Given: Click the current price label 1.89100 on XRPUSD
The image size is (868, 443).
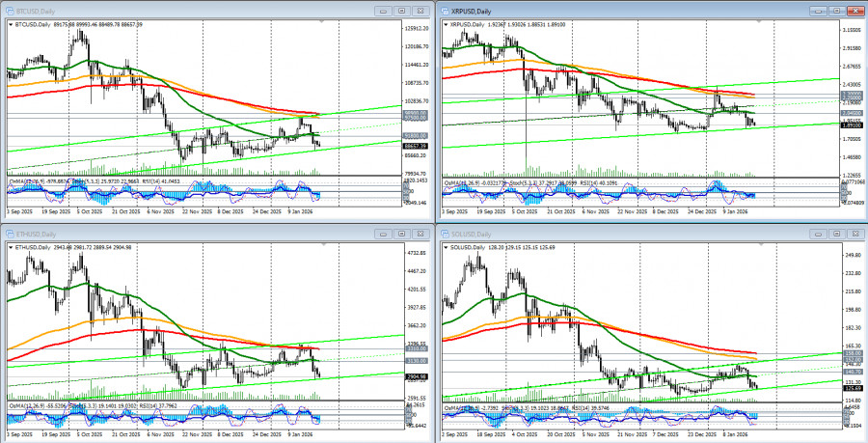Looking at the screenshot, I should click(x=851, y=125).
